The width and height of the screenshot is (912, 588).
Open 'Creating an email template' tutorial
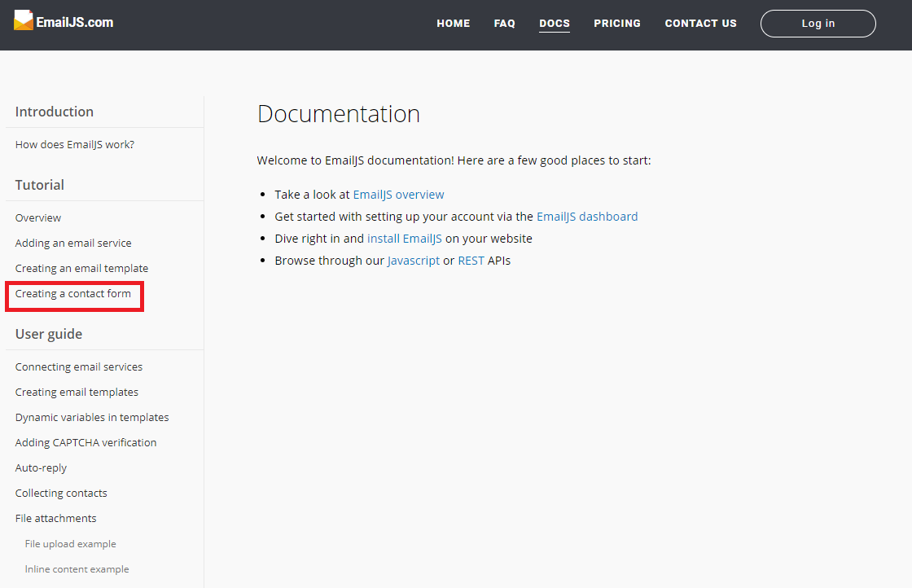coord(81,268)
